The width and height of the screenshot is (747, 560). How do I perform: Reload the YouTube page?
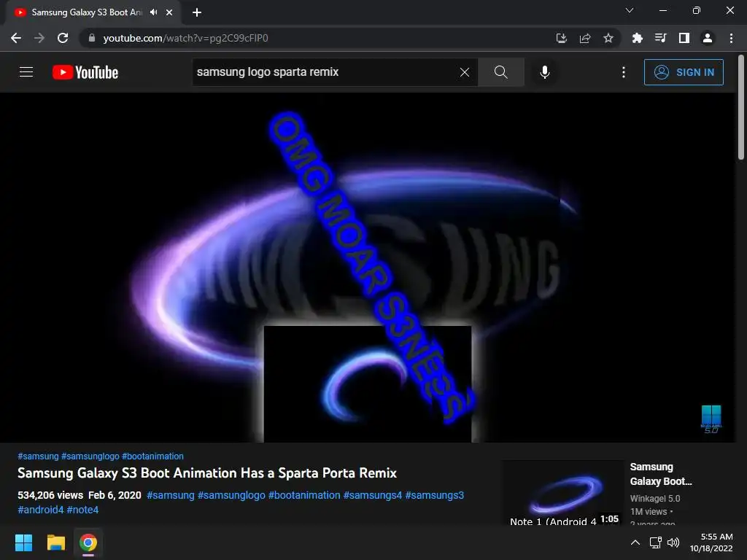click(x=63, y=38)
